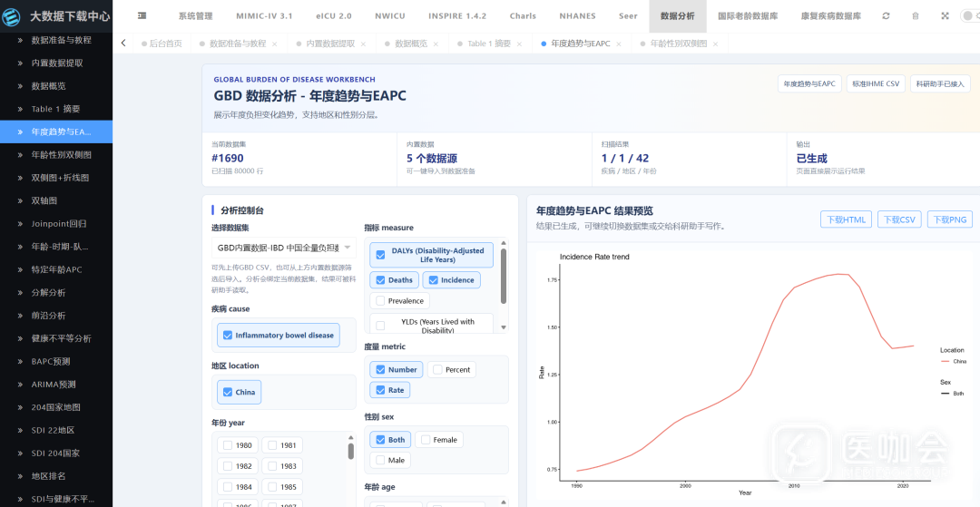Click chevron icon beside BAPC预测 sidebar item
The width and height of the screenshot is (980, 507).
click(18, 361)
